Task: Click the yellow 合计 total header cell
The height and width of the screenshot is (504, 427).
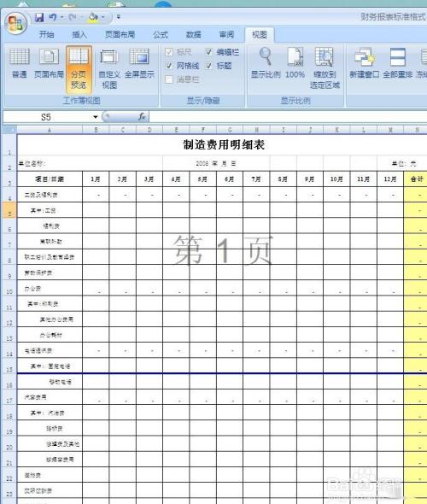Action: click(415, 179)
